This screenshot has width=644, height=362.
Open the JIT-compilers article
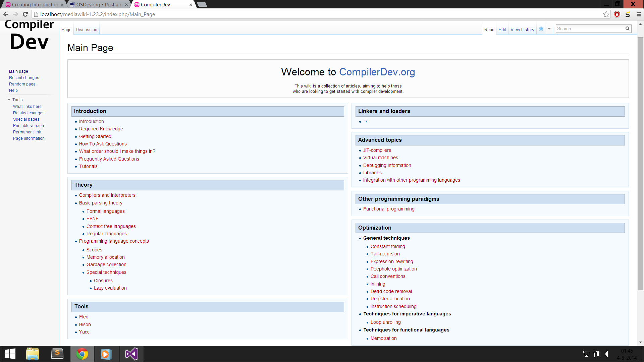pos(377,150)
